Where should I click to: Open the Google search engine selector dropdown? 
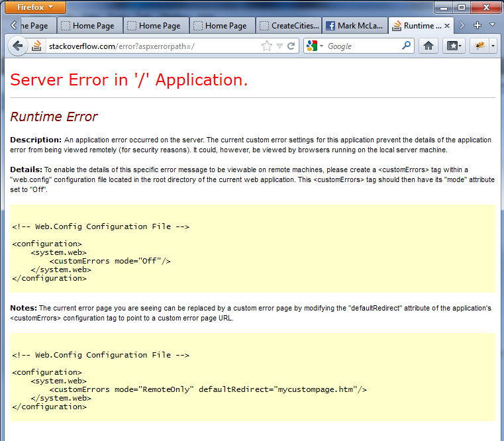click(x=315, y=46)
